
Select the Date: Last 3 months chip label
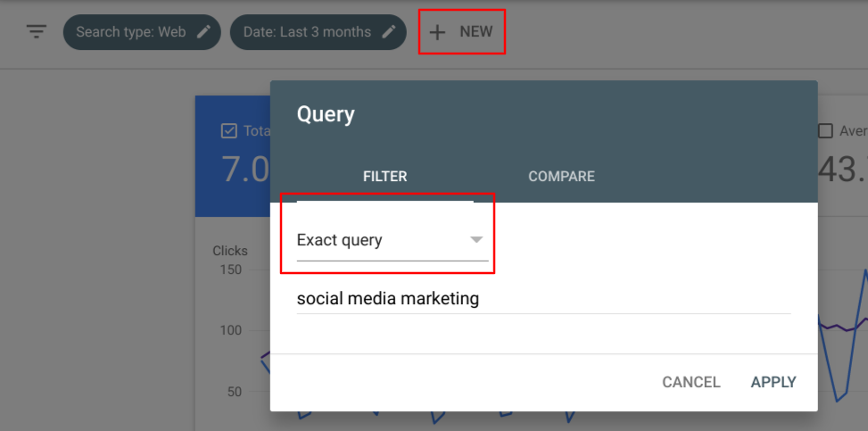(307, 32)
